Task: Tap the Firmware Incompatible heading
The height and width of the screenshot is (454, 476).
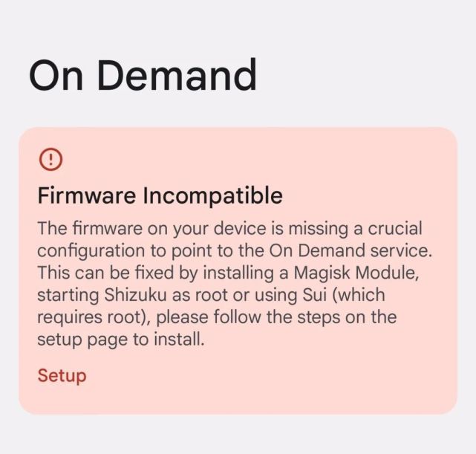Action: pos(160,196)
